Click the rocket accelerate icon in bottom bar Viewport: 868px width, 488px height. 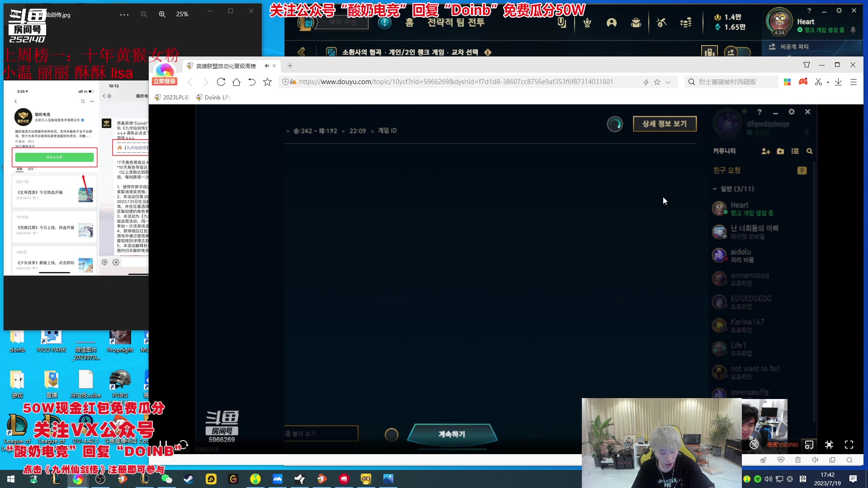click(x=763, y=460)
